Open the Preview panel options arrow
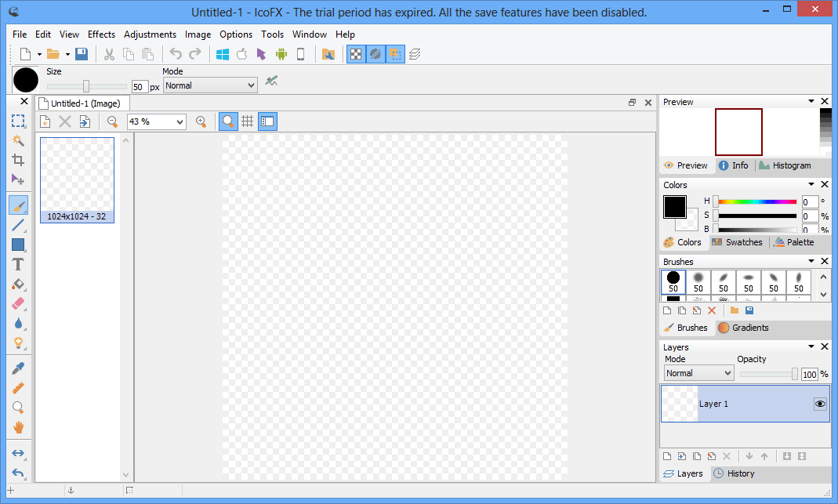Viewport: 838px width, 504px height. (x=811, y=101)
